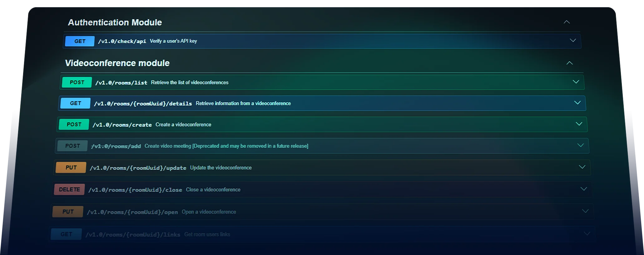The image size is (644, 255).
Task: Expand the /v1.0/rooms/create endpoint chevron
Action: [x=579, y=124]
